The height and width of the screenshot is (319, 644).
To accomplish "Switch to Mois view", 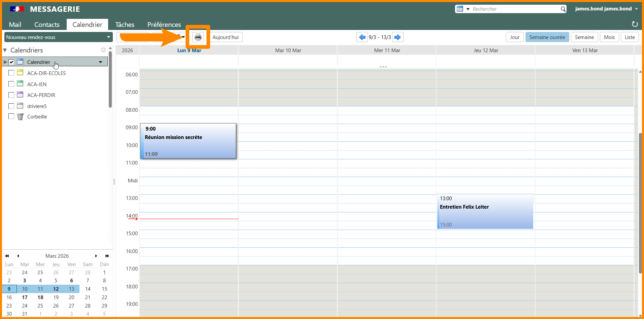I will [x=609, y=37].
